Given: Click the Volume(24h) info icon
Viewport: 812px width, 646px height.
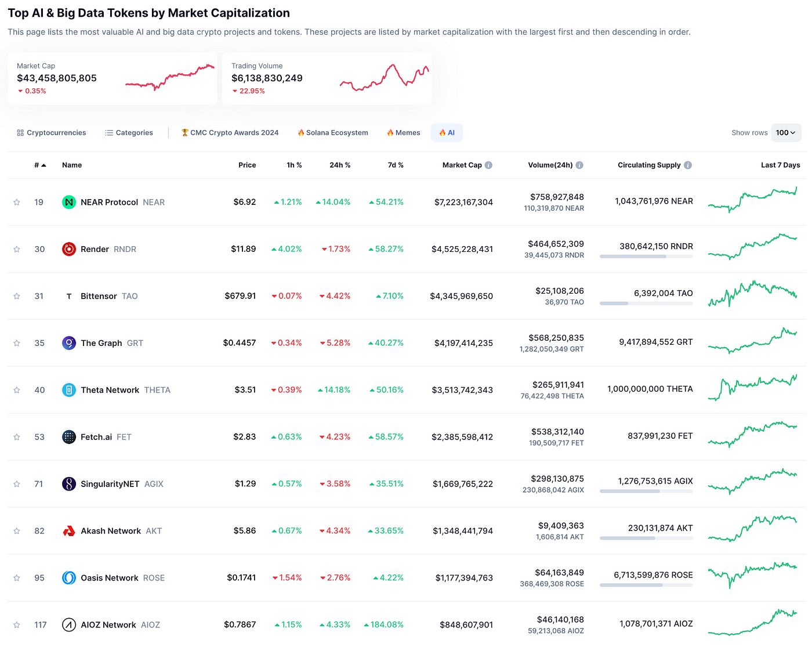Looking at the screenshot, I should pos(579,165).
